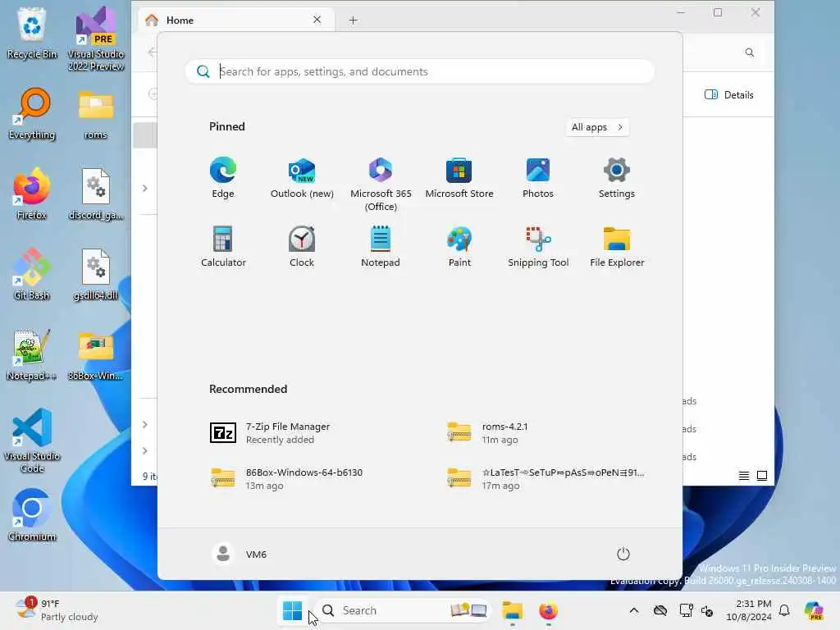Click the power button in Start menu

click(x=623, y=554)
